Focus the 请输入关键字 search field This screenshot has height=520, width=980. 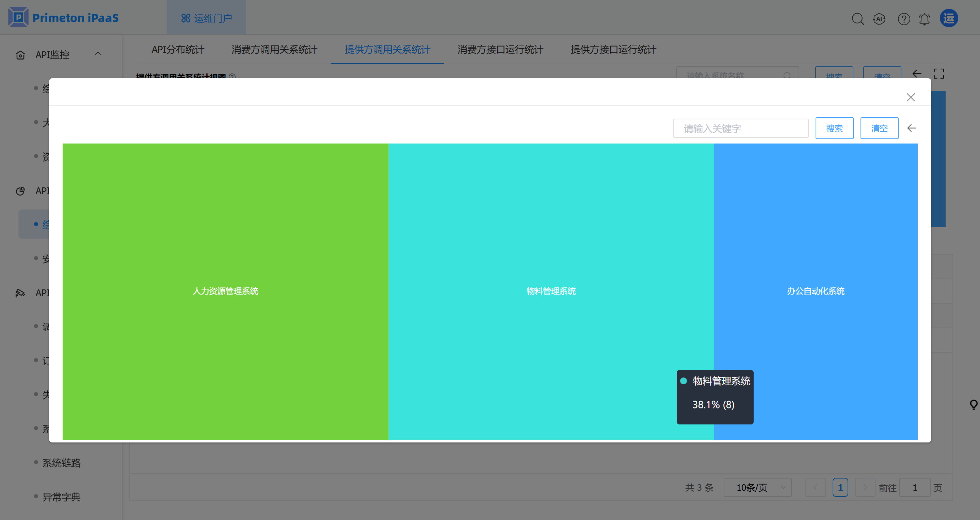[x=740, y=129]
